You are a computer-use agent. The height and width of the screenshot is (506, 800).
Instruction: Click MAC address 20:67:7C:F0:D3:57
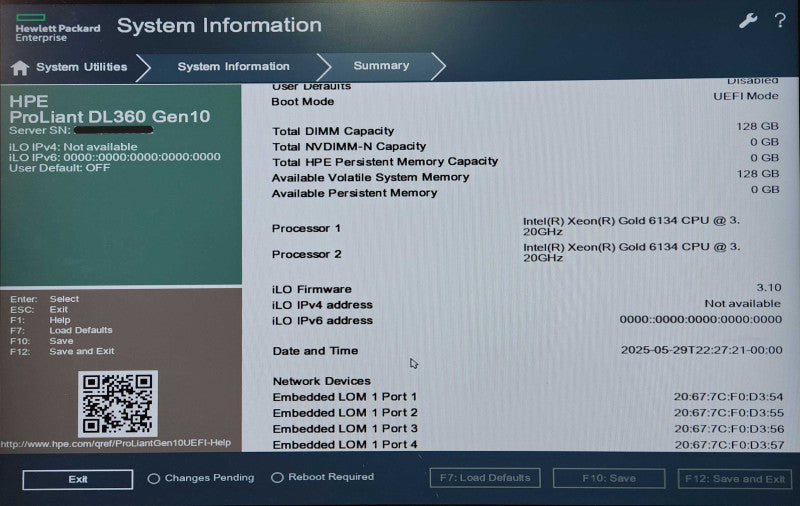[730, 445]
